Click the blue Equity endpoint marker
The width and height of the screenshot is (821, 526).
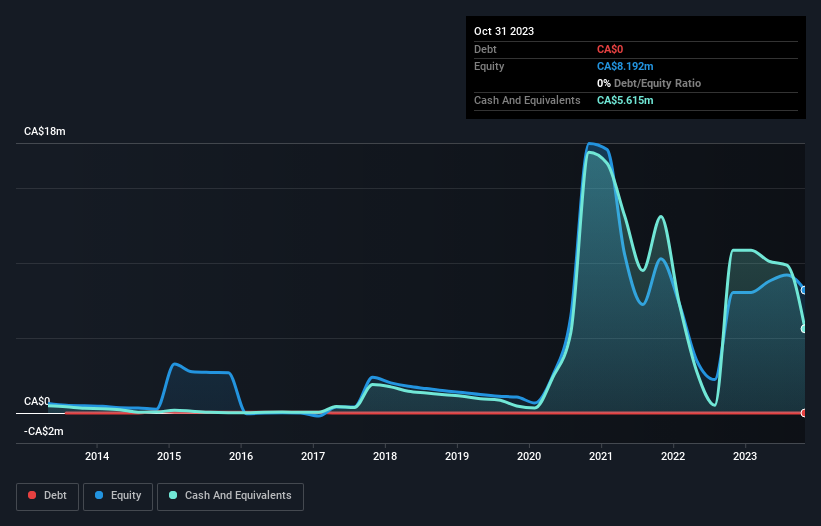coord(804,290)
